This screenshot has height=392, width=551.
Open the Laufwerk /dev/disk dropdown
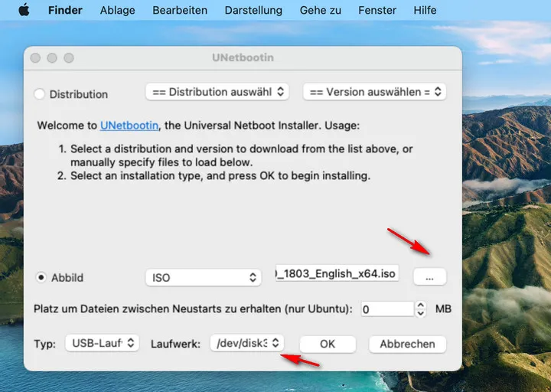247,343
